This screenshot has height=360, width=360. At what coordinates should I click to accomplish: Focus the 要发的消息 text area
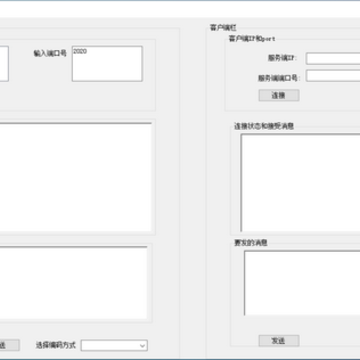pos(302,283)
